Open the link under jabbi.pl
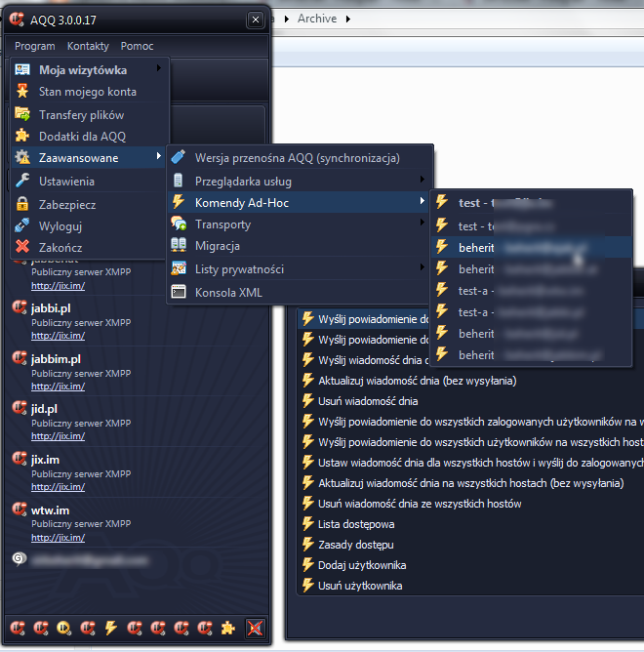644x652 pixels. 58,336
